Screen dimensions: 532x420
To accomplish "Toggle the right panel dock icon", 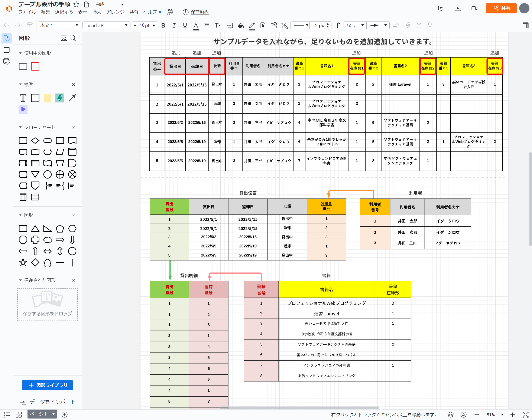I will [525, 25].
